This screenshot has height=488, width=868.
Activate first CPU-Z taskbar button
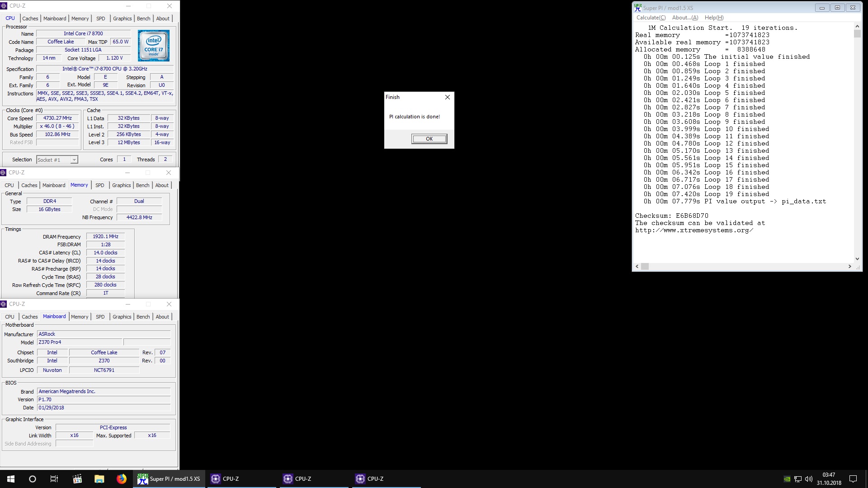point(242,479)
